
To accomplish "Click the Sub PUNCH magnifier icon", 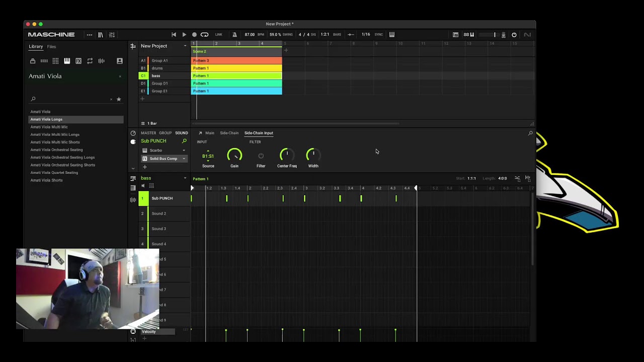I will tap(184, 141).
